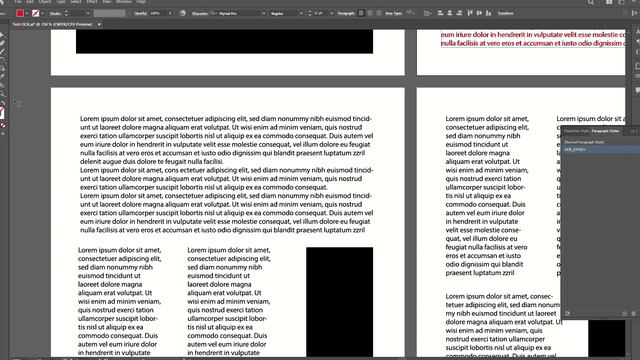Open the Select menu

(x=76, y=2)
